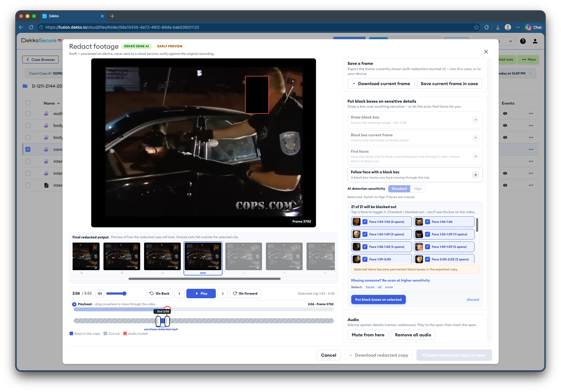Uncheck Face 1:56-1:59 (11 spans) checkbox
Viewport: 561px width, 392px height.
click(427, 234)
